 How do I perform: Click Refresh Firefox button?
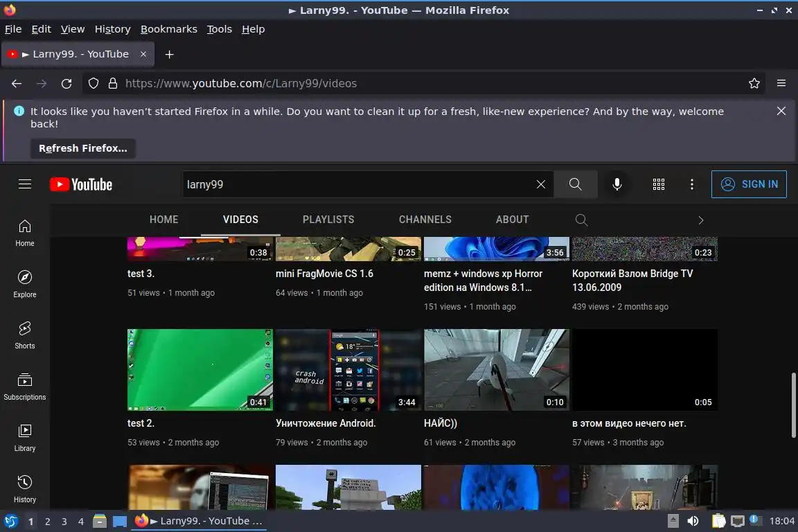(x=83, y=148)
